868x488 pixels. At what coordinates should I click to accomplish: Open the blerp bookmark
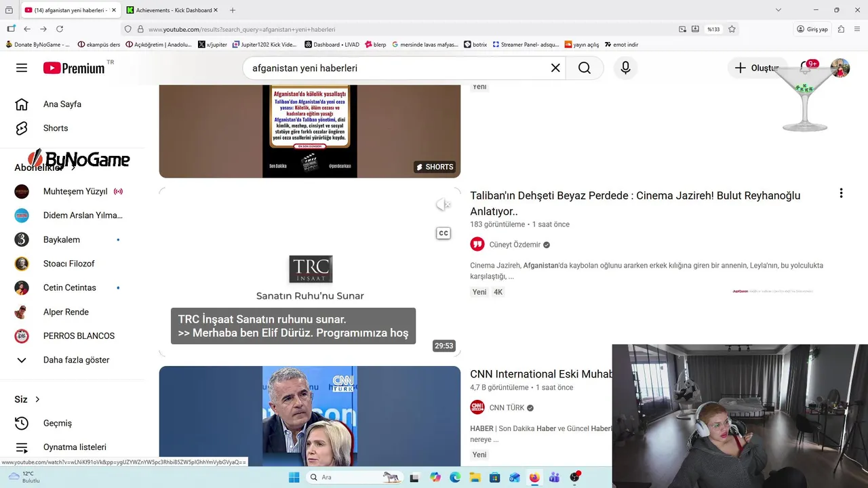tap(375, 45)
